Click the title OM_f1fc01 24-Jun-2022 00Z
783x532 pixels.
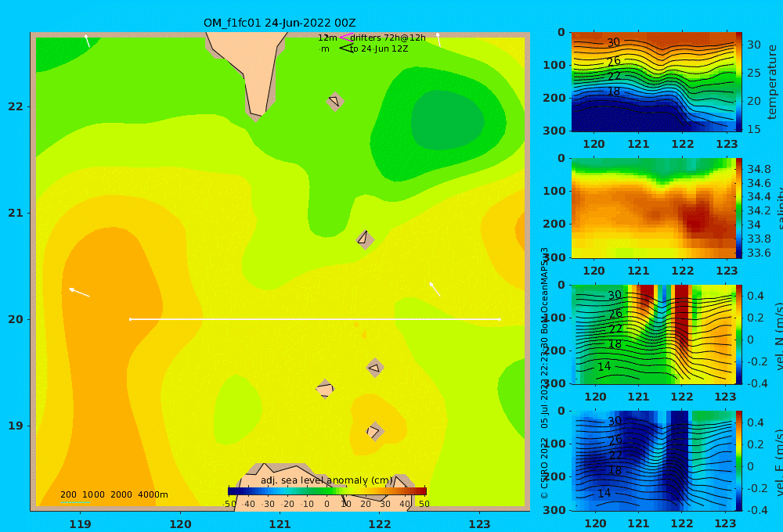(280, 23)
